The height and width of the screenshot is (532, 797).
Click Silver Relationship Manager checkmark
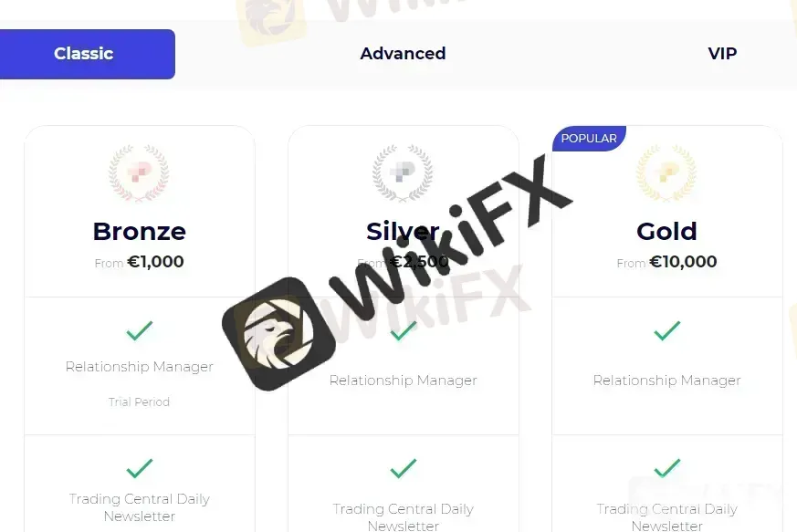click(404, 330)
